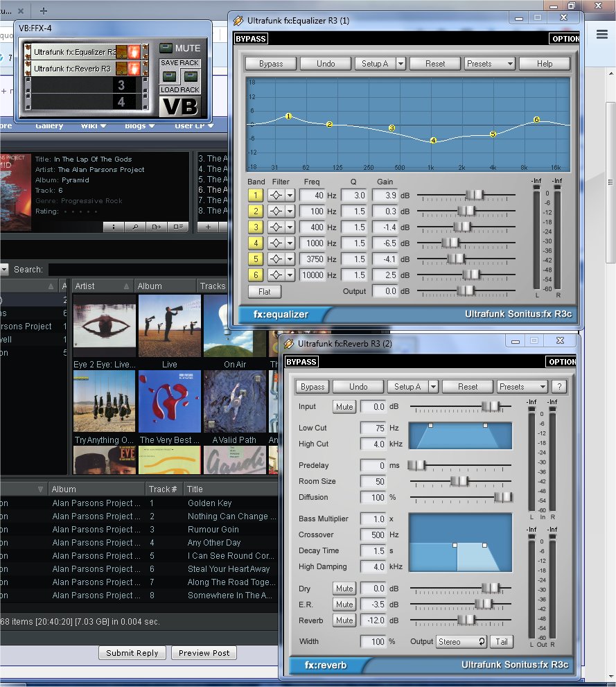The image size is (616, 687).
Task: Open Setup A dropdown arrow in Equalizer
Action: point(401,64)
